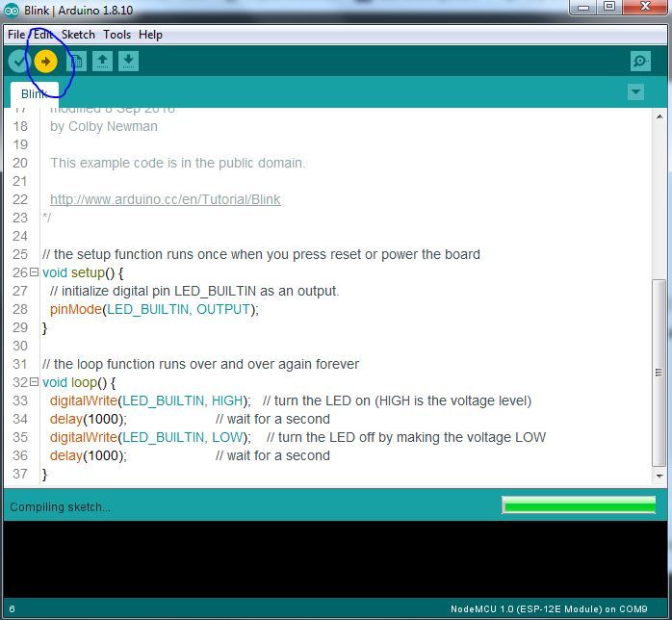Viewport: 672px width, 620px height.
Task: Click the Verify checkmark button
Action: [19, 62]
